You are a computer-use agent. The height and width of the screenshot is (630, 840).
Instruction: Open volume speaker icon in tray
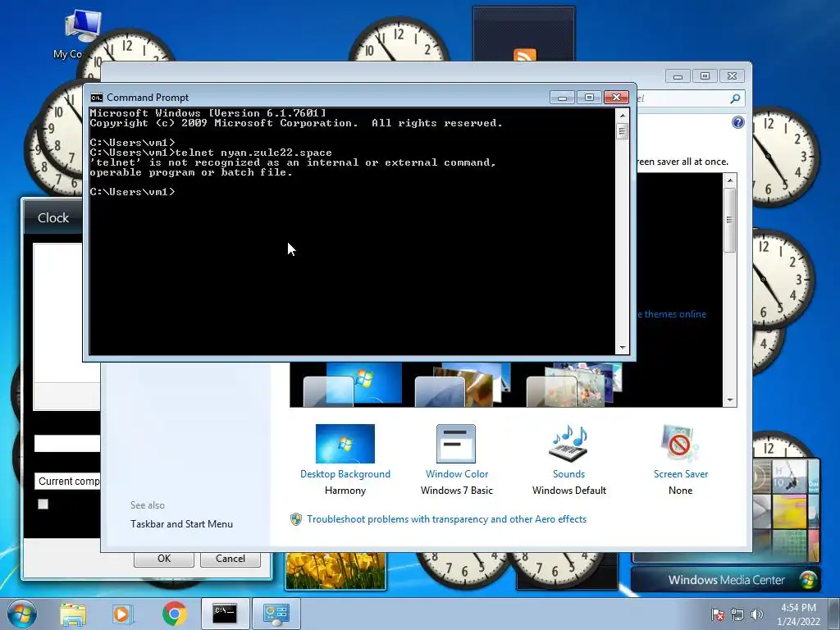(757, 615)
